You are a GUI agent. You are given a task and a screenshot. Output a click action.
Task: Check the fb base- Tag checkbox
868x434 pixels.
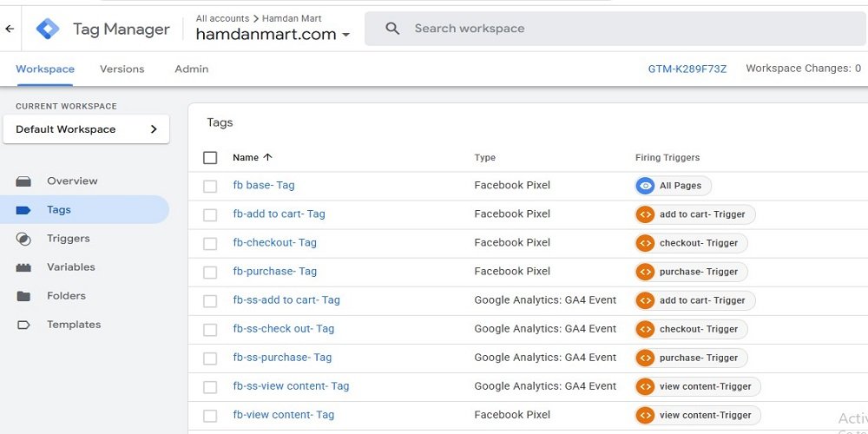[210, 186]
